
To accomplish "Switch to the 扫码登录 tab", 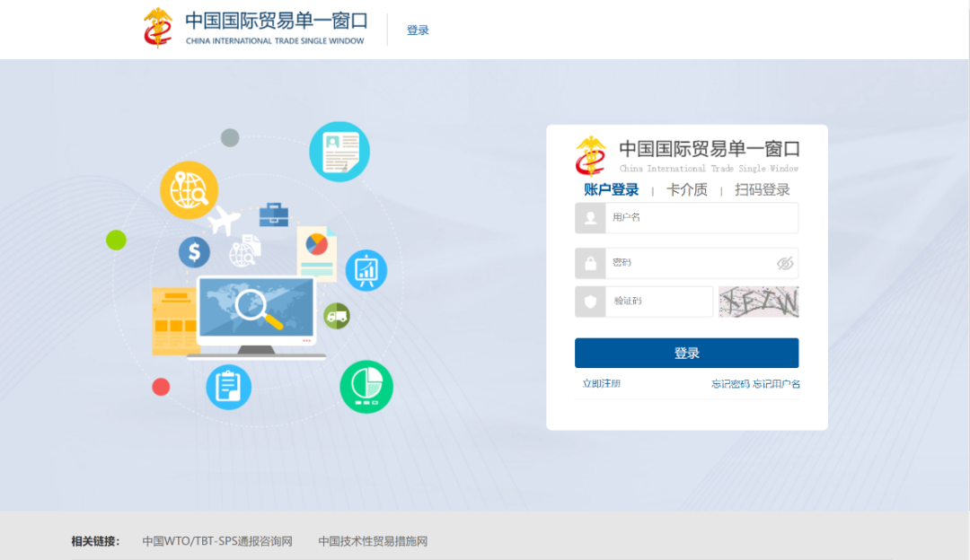I will pos(763,189).
